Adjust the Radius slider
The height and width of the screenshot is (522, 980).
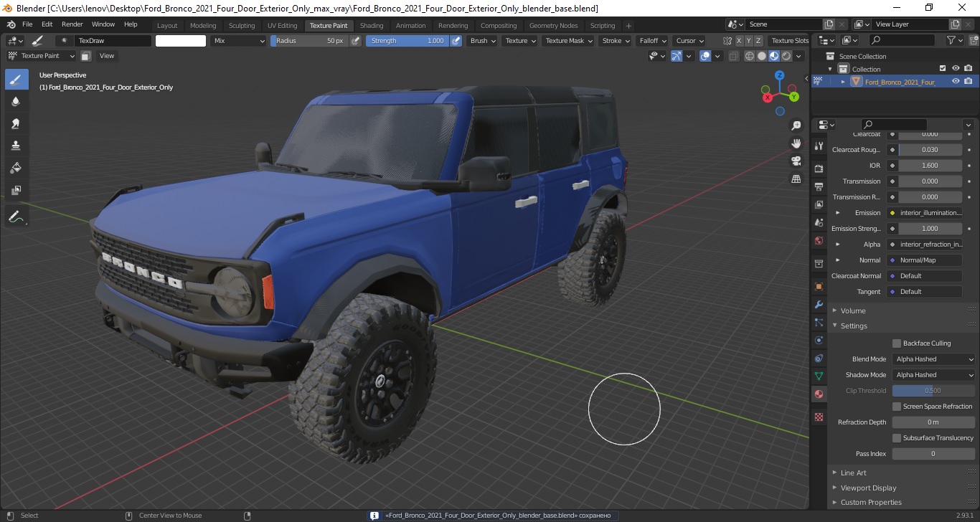(310, 41)
